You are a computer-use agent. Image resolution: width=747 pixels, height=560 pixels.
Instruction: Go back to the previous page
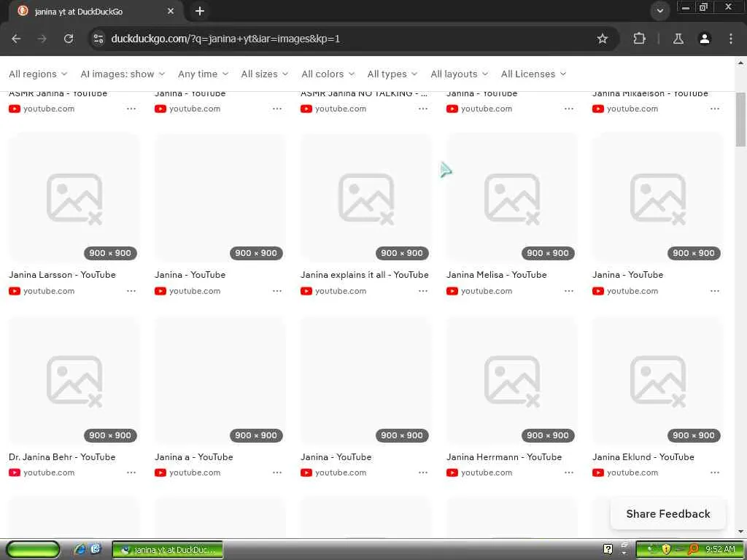pyautogui.click(x=16, y=39)
